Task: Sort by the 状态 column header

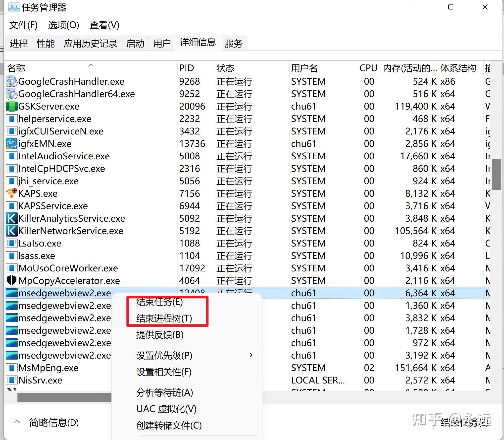Action: click(252, 68)
